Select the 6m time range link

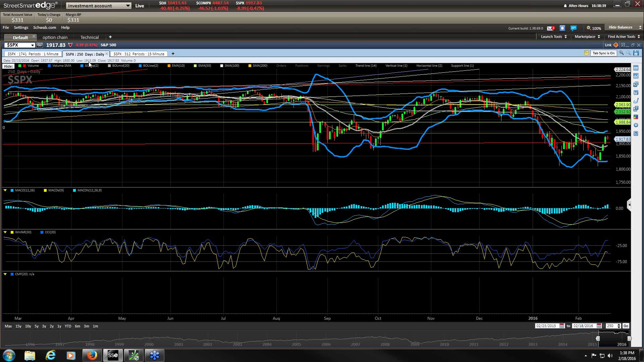click(77, 326)
